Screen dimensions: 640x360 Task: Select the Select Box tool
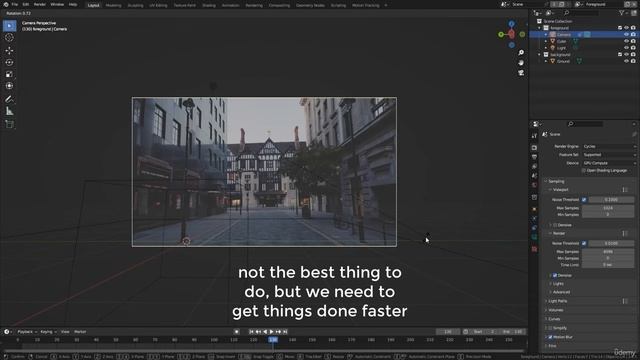click(x=9, y=26)
